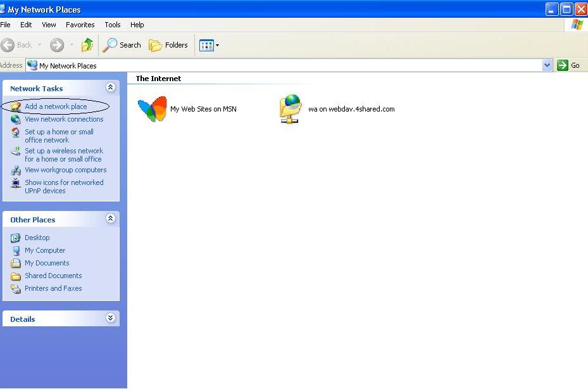Select the webdav.4shared.com network folder icon
This screenshot has height=389, width=588.
pyautogui.click(x=291, y=109)
